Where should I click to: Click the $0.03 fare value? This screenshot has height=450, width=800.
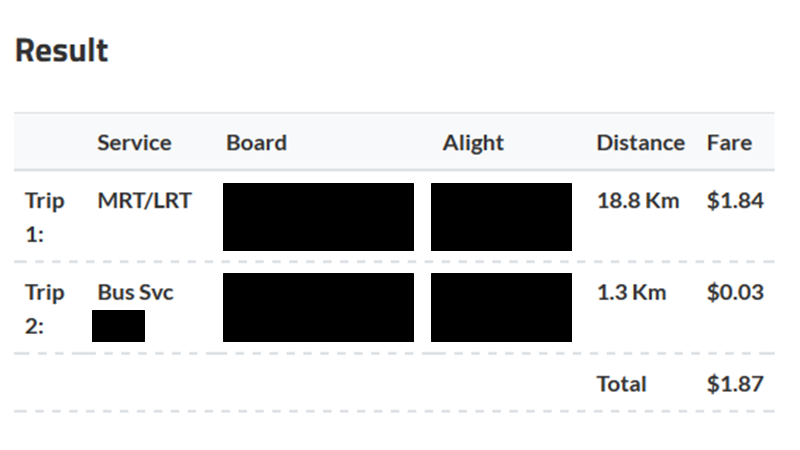pyautogui.click(x=735, y=292)
